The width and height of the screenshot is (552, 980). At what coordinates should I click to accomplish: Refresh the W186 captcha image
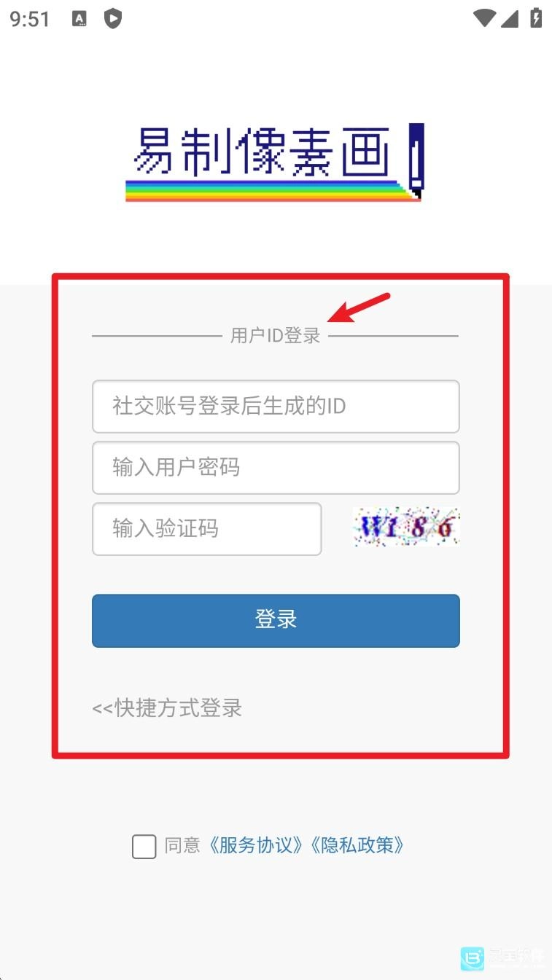[406, 527]
